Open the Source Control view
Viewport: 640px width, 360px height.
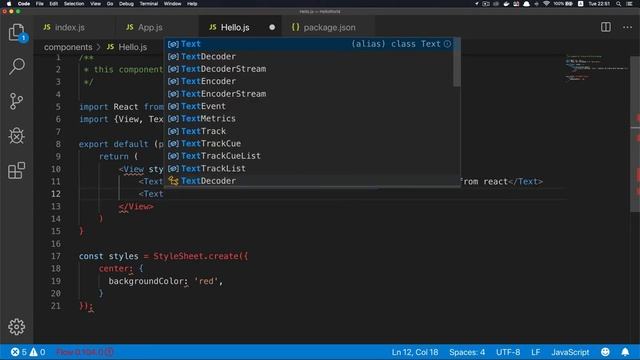click(x=16, y=101)
